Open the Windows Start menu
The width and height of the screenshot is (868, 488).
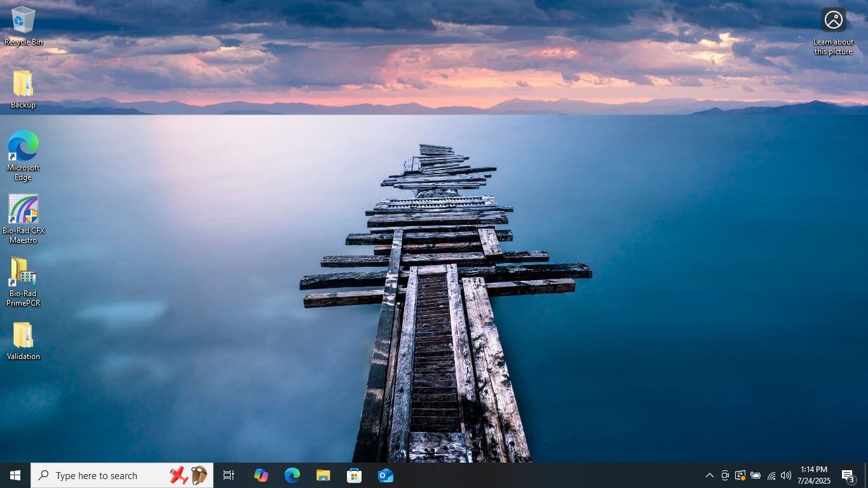[x=15, y=475]
